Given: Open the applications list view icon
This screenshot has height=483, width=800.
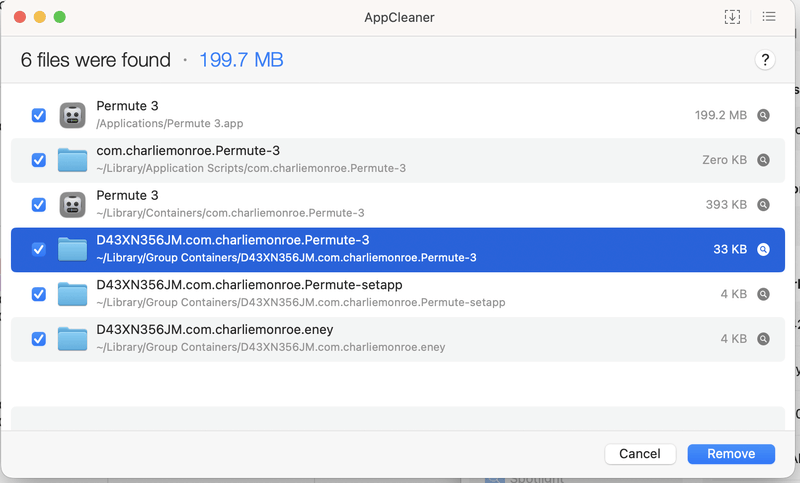Looking at the screenshot, I should (769, 17).
